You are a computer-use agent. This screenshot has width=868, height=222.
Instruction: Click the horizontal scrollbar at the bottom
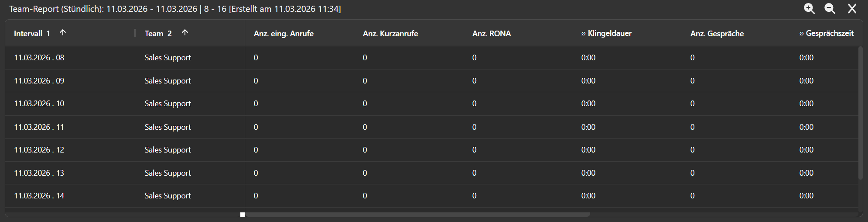[417, 215]
